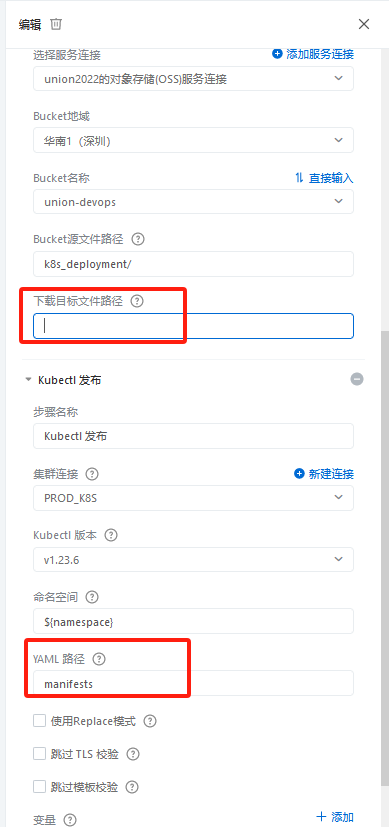Click the trash delete icon beside 编辑
This screenshot has width=389, height=827.
click(56, 24)
